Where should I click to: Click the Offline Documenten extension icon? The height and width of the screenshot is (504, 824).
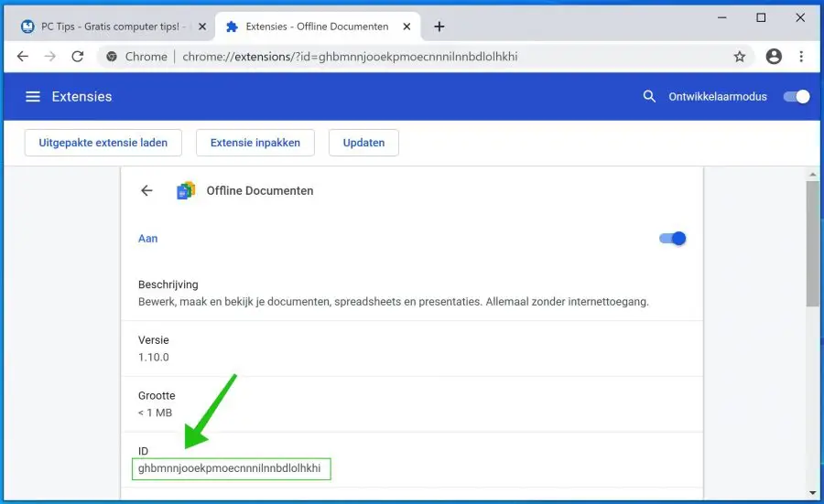click(186, 190)
